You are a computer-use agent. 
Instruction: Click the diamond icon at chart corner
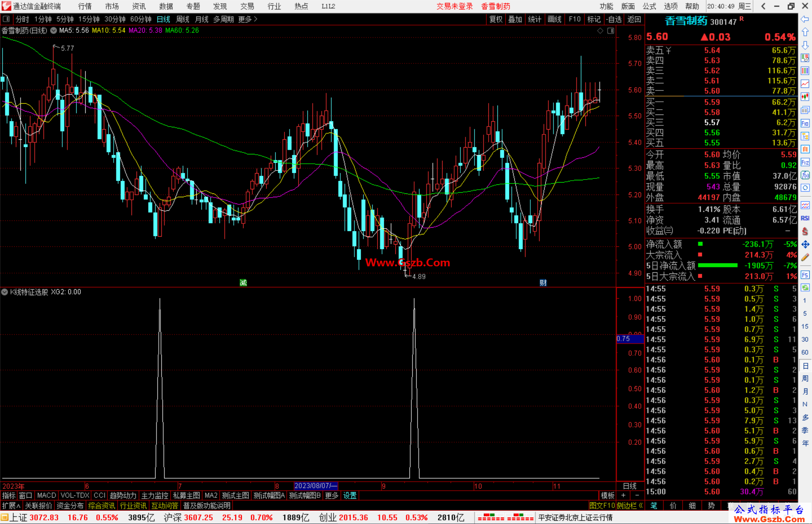pyautogui.click(x=600, y=31)
